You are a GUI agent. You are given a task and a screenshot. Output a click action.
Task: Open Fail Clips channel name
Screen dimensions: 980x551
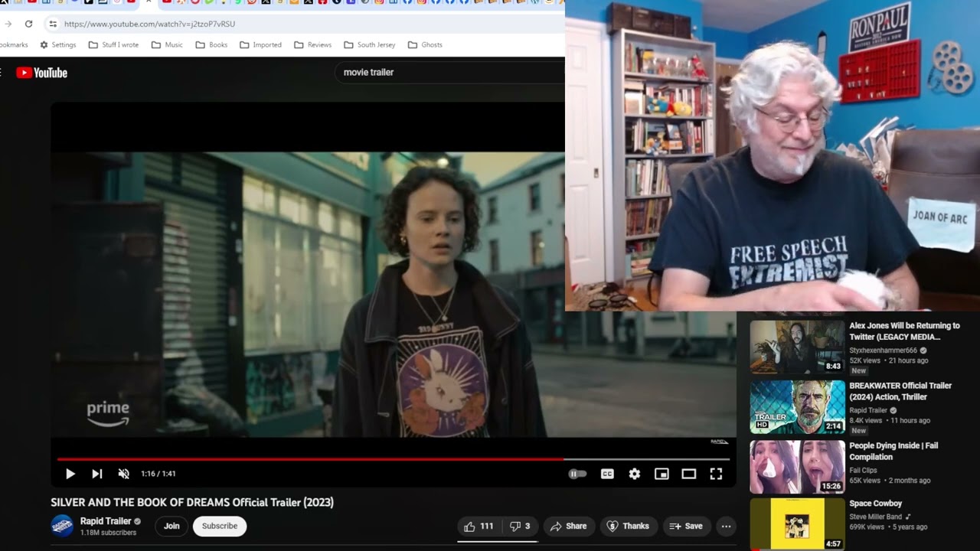[x=863, y=471]
